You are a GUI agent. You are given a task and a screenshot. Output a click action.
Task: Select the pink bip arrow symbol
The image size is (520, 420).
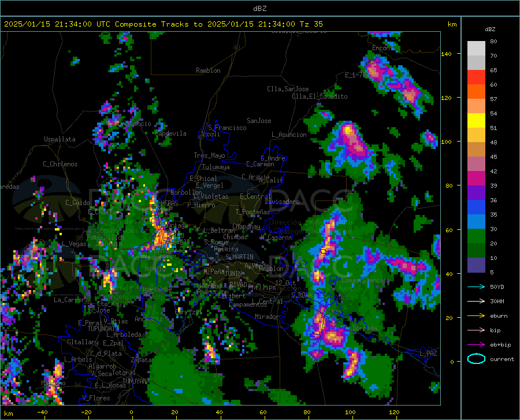click(476, 330)
